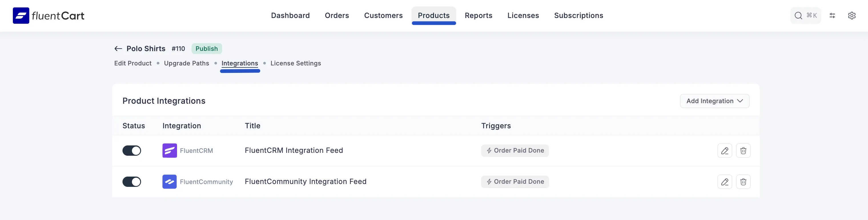Click the purple FluentCRM integration icon

click(170, 151)
